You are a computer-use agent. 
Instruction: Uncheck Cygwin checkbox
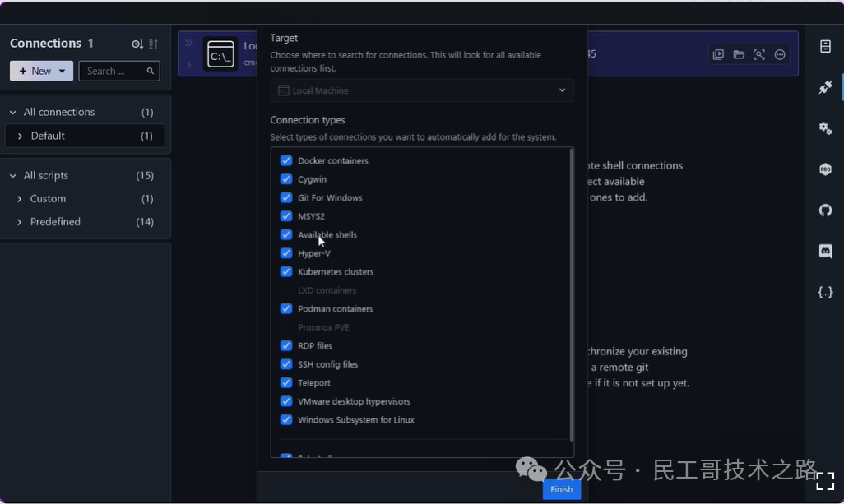pos(286,179)
